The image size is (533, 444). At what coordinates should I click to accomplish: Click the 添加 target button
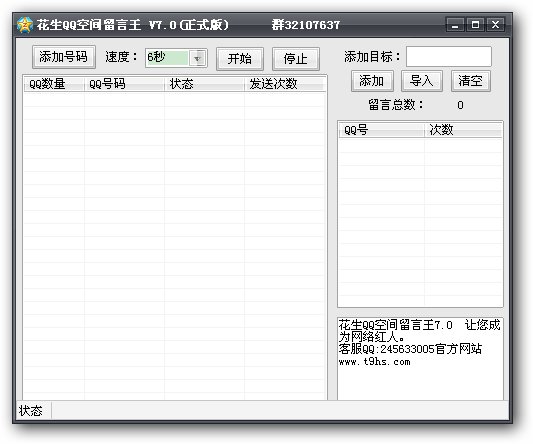[372, 81]
